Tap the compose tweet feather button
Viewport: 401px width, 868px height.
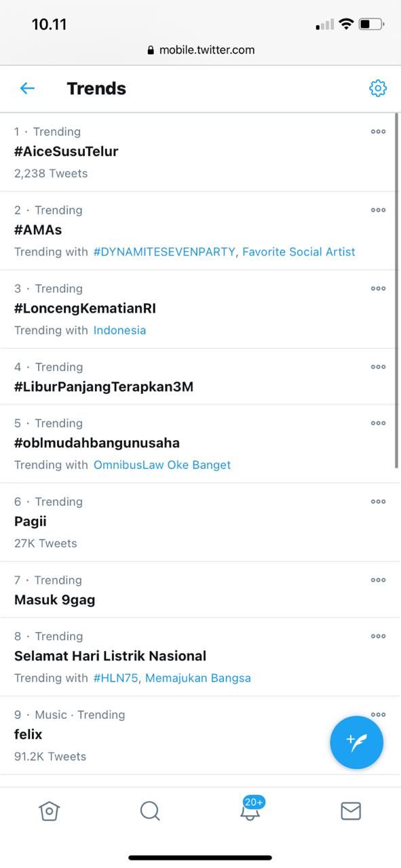357,742
